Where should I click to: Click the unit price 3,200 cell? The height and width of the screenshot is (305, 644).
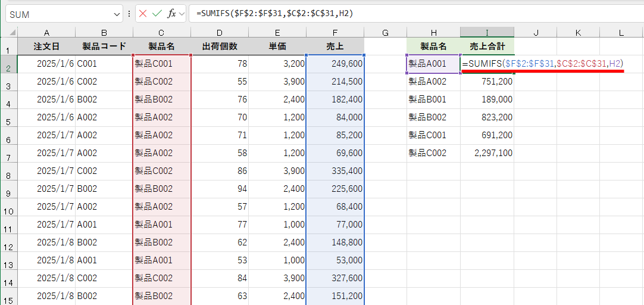click(277, 64)
